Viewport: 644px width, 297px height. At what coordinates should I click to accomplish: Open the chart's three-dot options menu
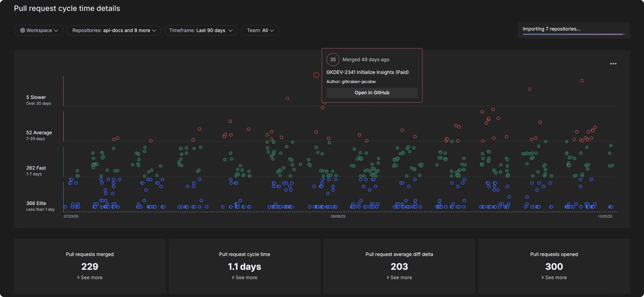pos(613,64)
